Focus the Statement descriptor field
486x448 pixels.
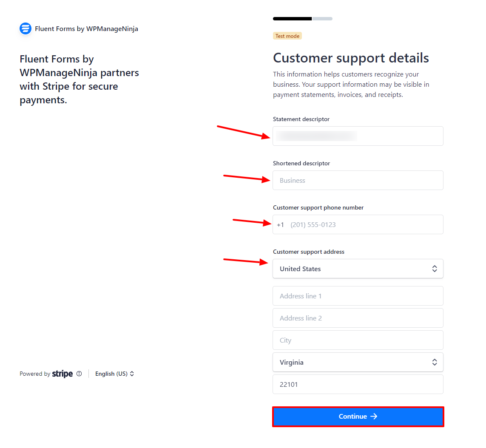point(358,136)
